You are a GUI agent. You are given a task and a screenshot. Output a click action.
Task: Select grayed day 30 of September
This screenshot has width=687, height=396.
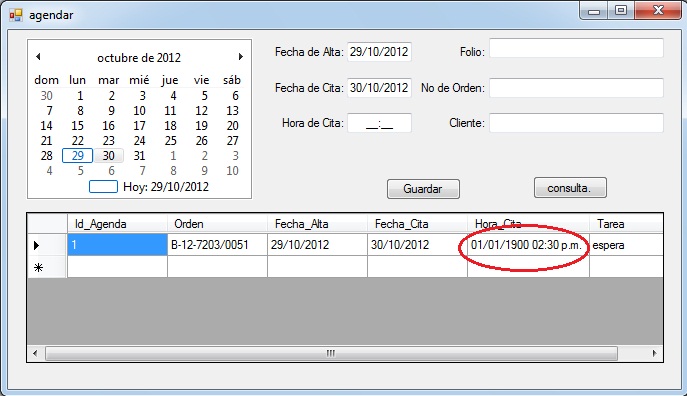point(46,95)
